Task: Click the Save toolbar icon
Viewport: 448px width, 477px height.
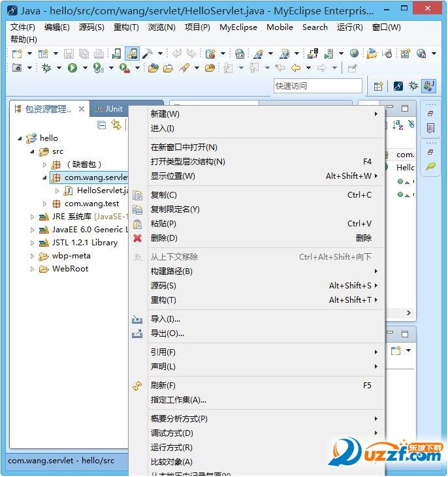Action: 69,54
